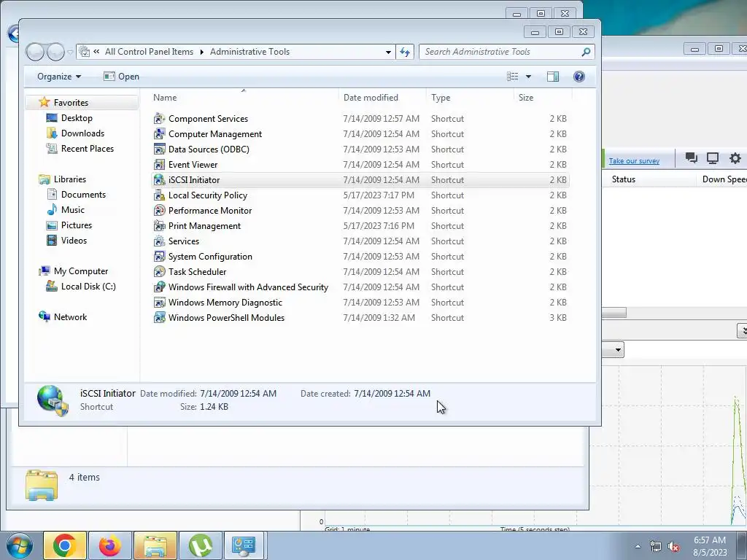Screen dimensions: 747x560
Task: Open the Component Services shortcut icon
Action: click(159, 119)
